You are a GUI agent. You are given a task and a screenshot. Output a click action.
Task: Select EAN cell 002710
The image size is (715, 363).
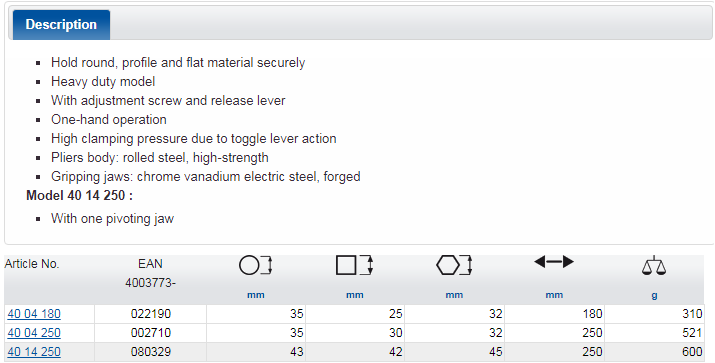click(150, 333)
